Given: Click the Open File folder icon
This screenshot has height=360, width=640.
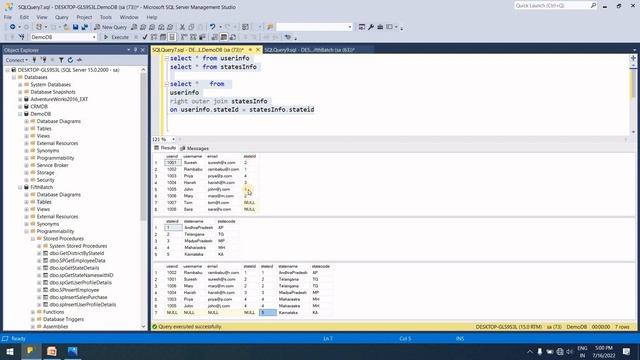Looking at the screenshot, I should [66, 27].
